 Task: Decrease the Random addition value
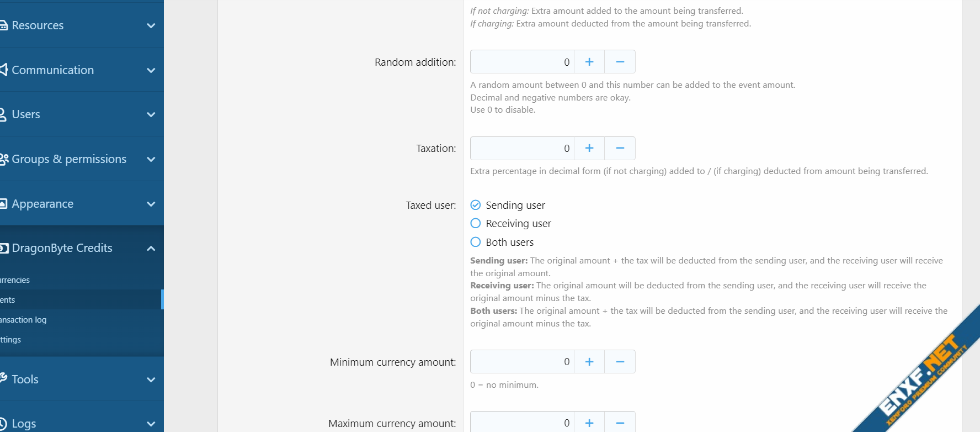tap(620, 62)
